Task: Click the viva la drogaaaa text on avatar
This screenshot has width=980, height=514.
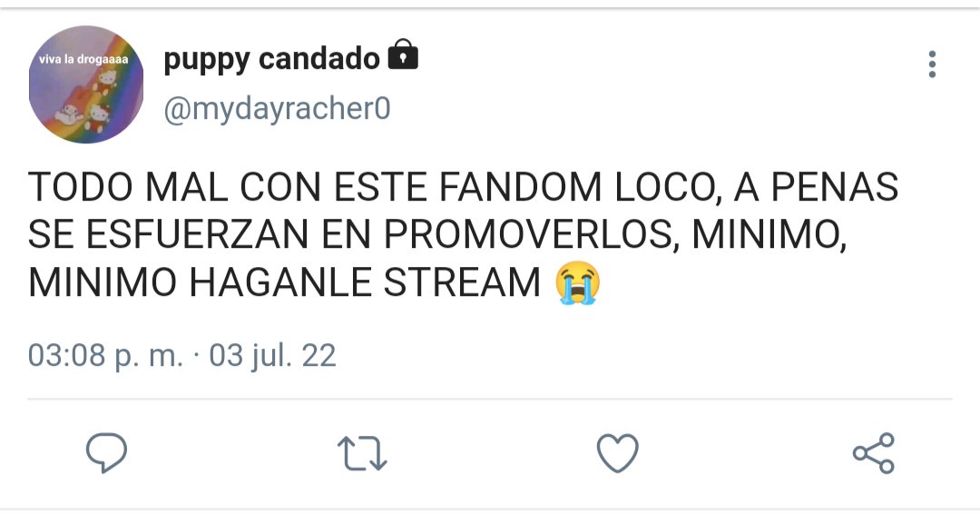Action: (x=83, y=59)
